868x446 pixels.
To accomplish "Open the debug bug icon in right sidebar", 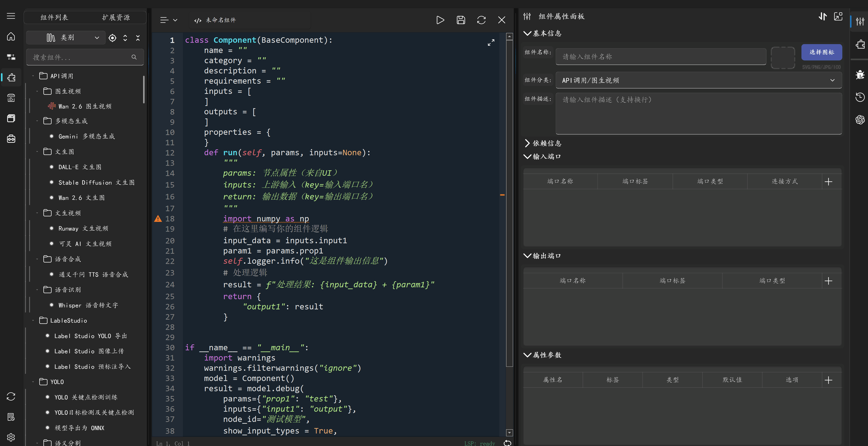I will (x=860, y=75).
